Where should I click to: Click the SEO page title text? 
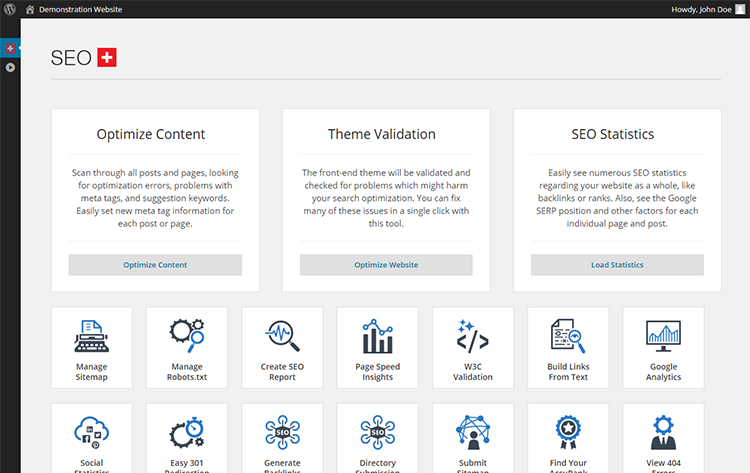(x=71, y=58)
